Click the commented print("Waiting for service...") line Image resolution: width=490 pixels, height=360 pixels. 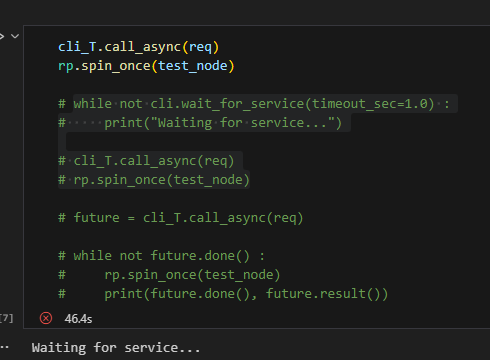pos(200,123)
